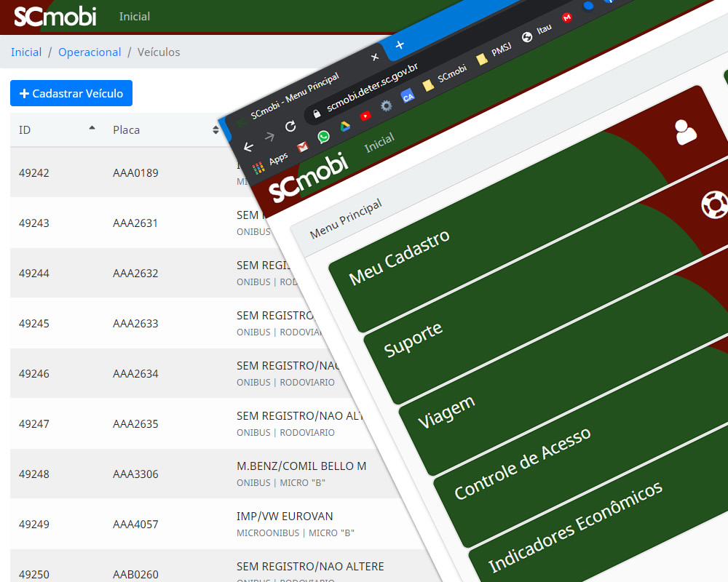The image size is (728, 582).
Task: Close the SCmobi - Menu Principal tab
Action: point(375,57)
